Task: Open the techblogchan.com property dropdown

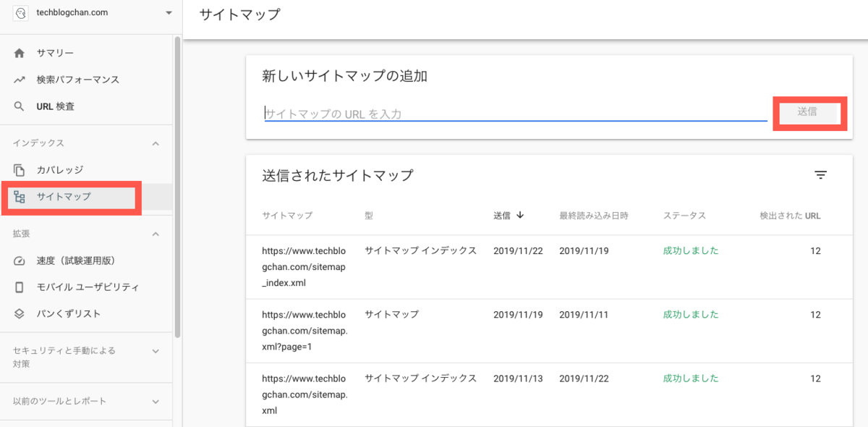Action: coord(168,12)
